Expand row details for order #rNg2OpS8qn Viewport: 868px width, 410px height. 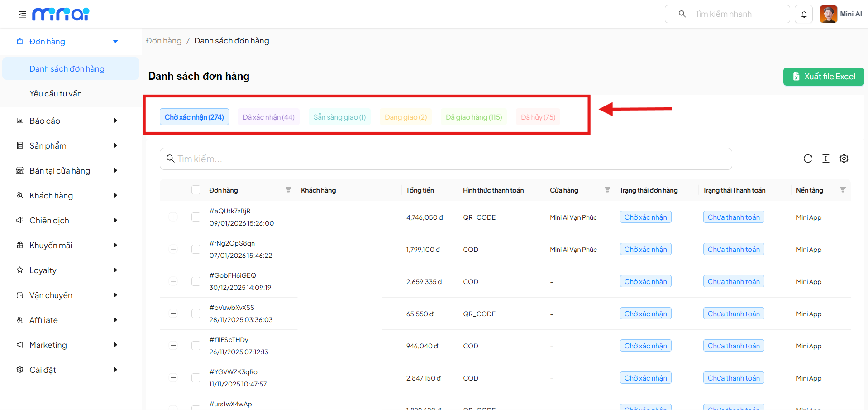pos(173,249)
